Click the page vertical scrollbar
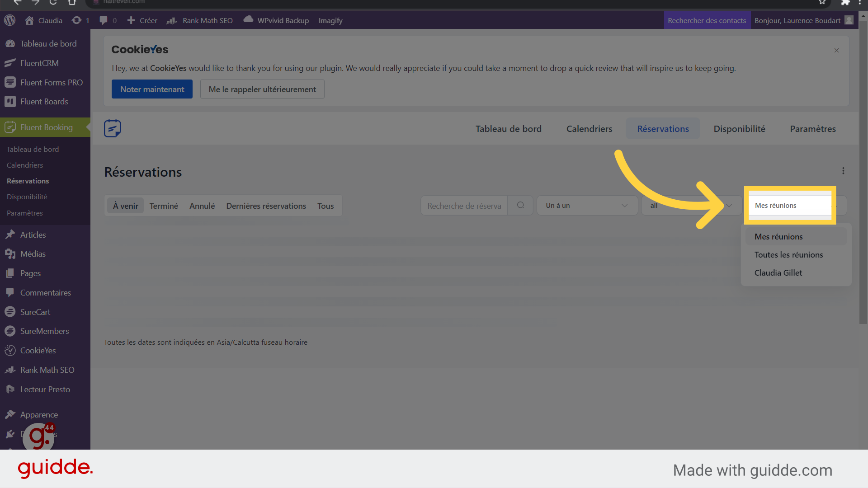Screen dimensions: 868x488 click(x=863, y=172)
